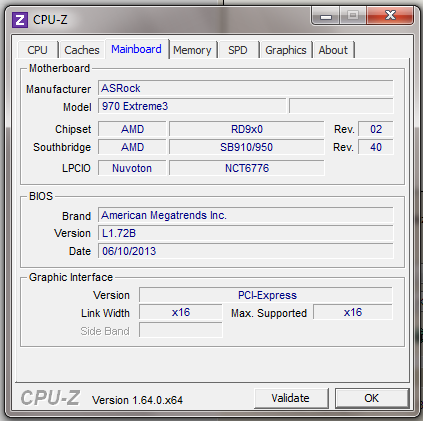Click the 970 Extreme3 model field
This screenshot has width=423, height=421.
[192, 106]
